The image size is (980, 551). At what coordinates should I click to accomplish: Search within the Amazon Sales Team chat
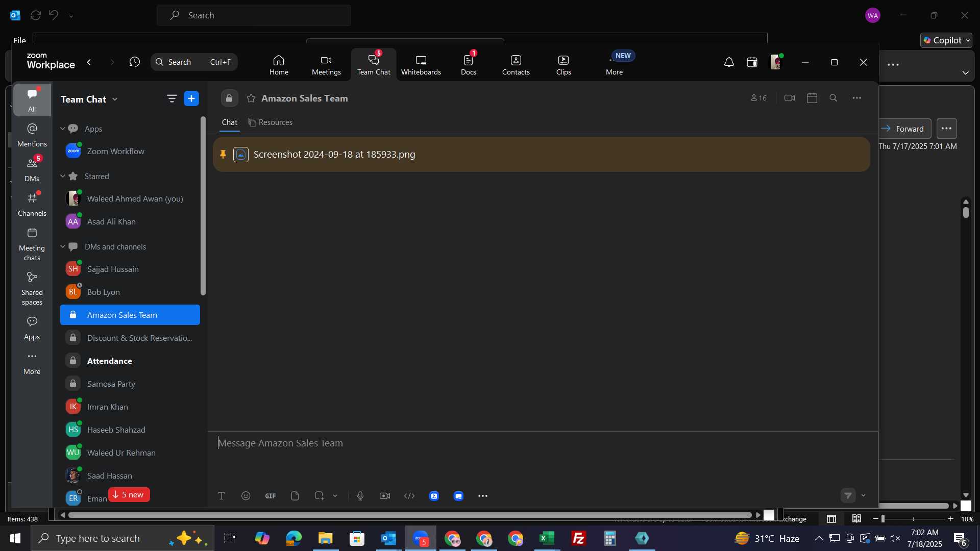tap(834, 98)
